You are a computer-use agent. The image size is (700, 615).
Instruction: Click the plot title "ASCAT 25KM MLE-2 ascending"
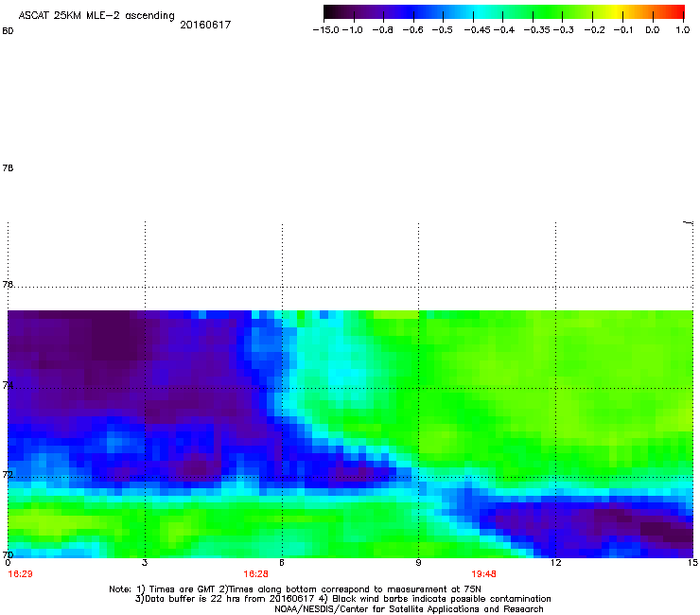[x=96, y=16]
